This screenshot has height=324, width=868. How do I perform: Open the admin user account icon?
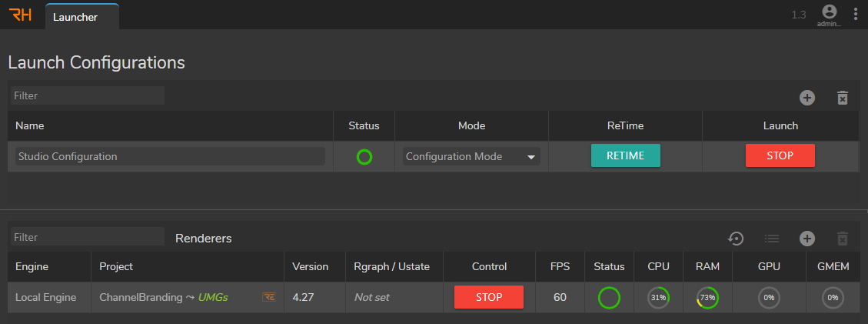coord(829,12)
